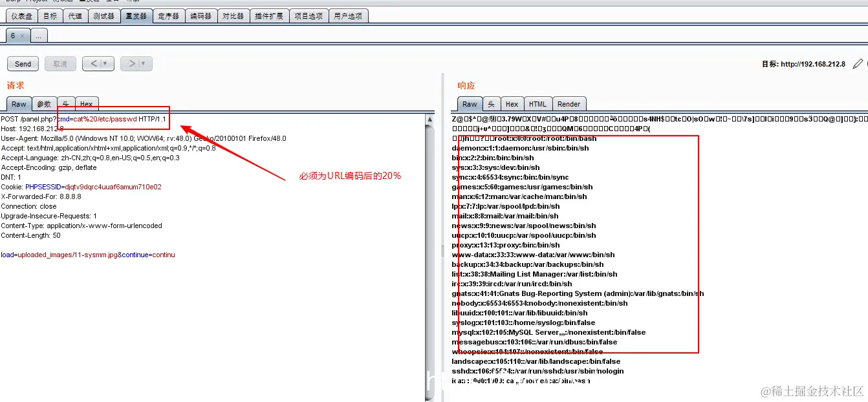868x402 pixels.
Task: Click the www-data:x:33:33 response line
Action: click(533, 255)
